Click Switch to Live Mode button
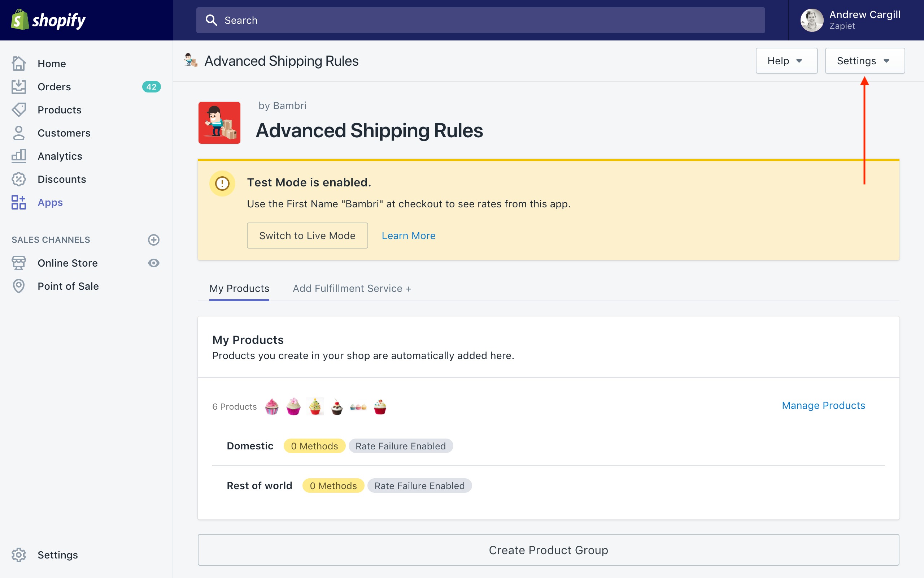 (x=308, y=236)
